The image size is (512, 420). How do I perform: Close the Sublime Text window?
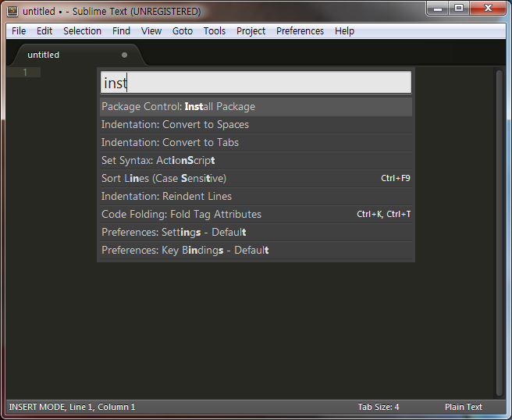coord(488,8)
